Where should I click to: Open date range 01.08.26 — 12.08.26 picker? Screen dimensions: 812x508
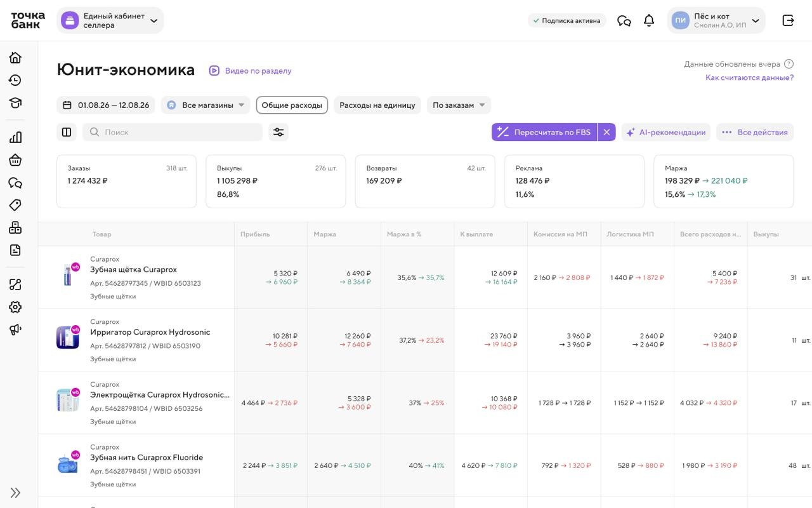point(106,105)
